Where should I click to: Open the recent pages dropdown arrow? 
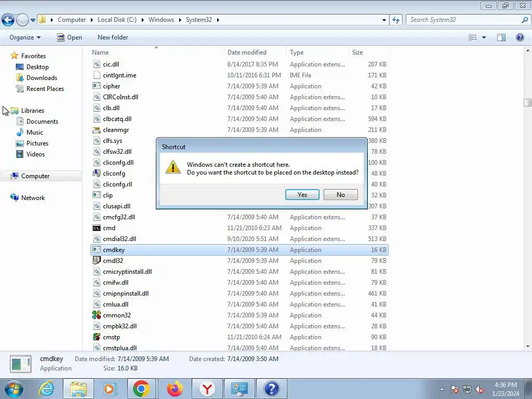tap(33, 20)
